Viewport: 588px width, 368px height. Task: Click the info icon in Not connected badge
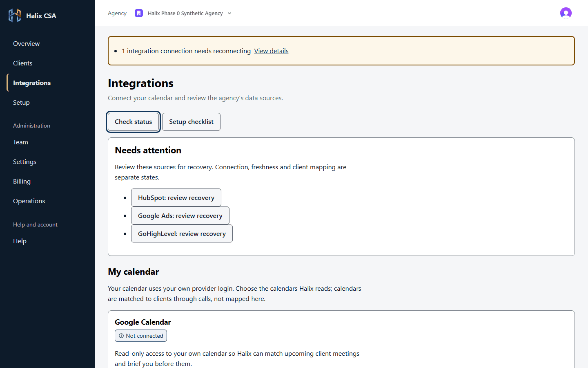(x=121, y=336)
